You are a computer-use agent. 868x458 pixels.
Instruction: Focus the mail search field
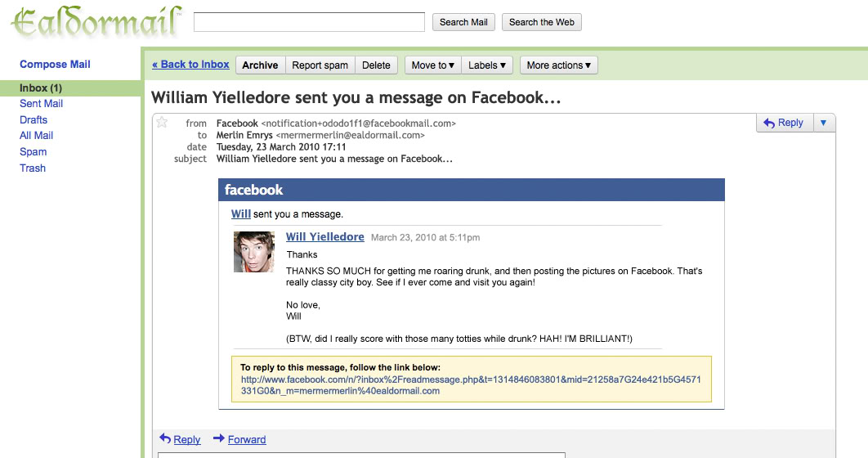(x=310, y=22)
